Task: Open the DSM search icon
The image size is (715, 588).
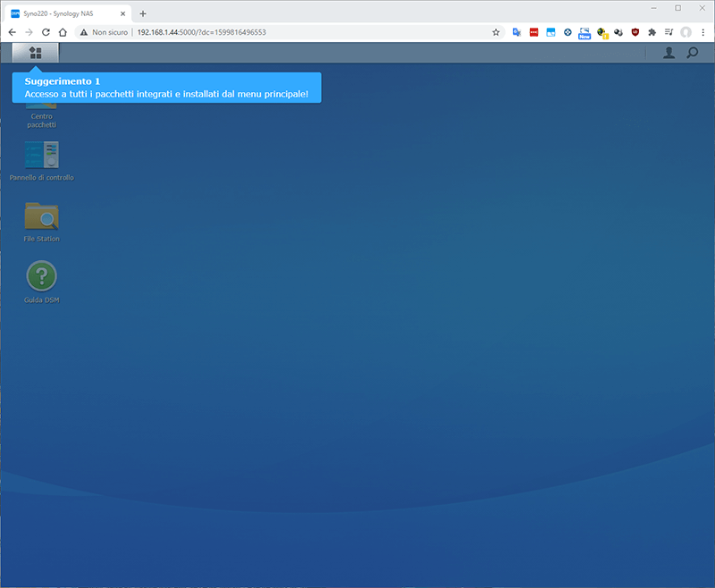Action: 692,53
